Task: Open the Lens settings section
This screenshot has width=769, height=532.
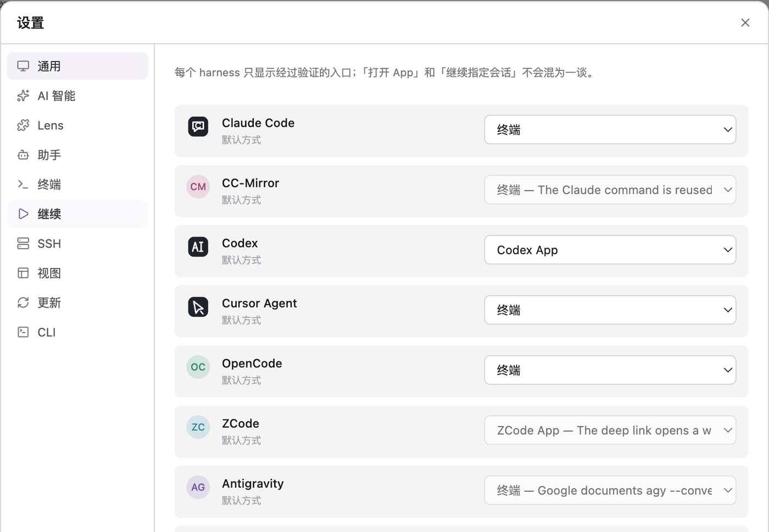Action: coord(77,125)
